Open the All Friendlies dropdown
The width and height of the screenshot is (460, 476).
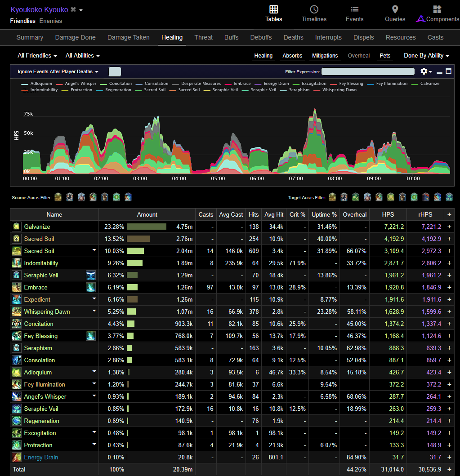(37, 56)
